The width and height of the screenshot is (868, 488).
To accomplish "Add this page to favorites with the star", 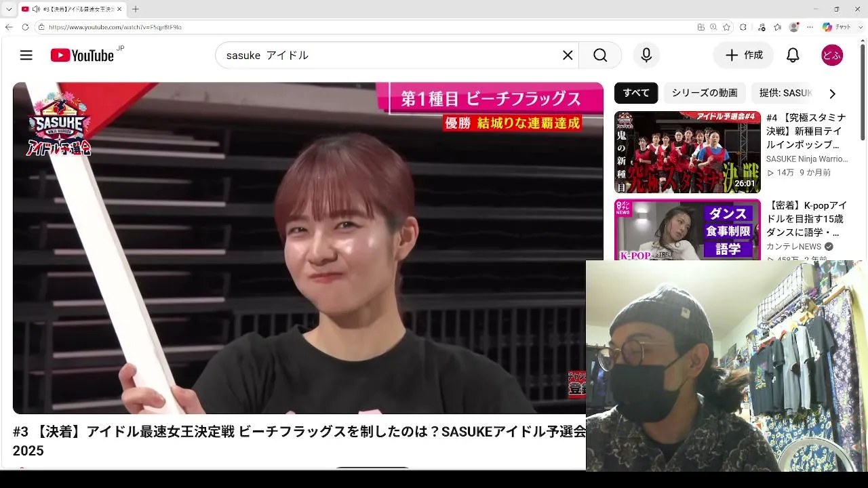I will click(x=727, y=27).
